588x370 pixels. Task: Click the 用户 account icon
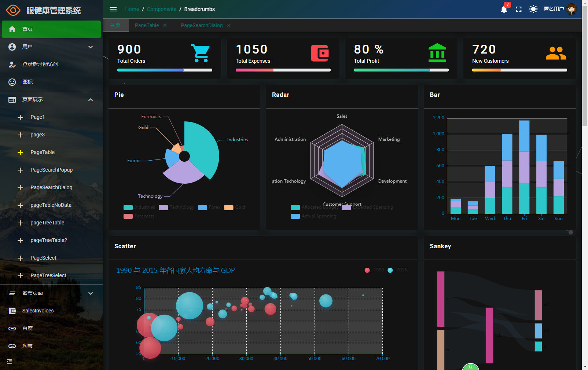pyautogui.click(x=12, y=47)
